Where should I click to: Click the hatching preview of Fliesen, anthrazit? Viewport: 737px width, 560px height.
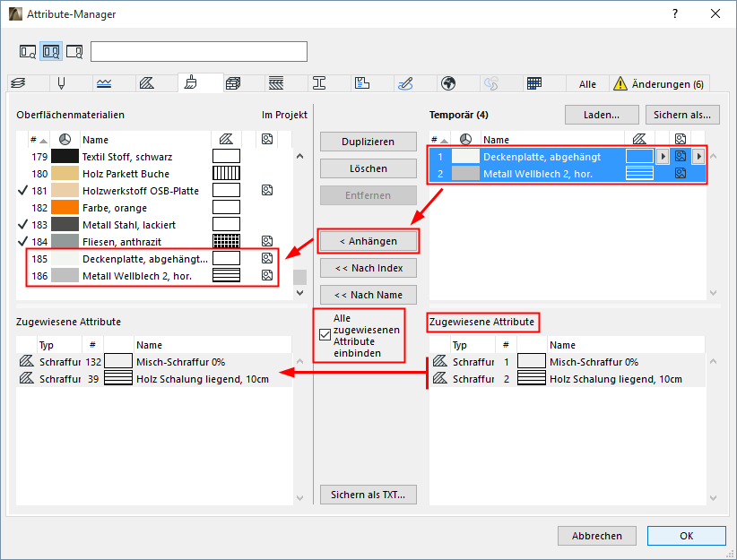(226, 242)
